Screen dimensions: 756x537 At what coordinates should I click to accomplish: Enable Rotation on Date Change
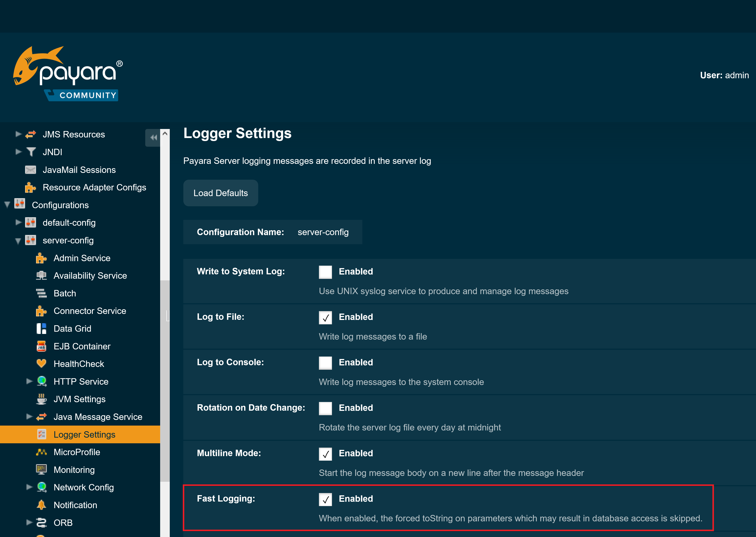click(x=325, y=408)
